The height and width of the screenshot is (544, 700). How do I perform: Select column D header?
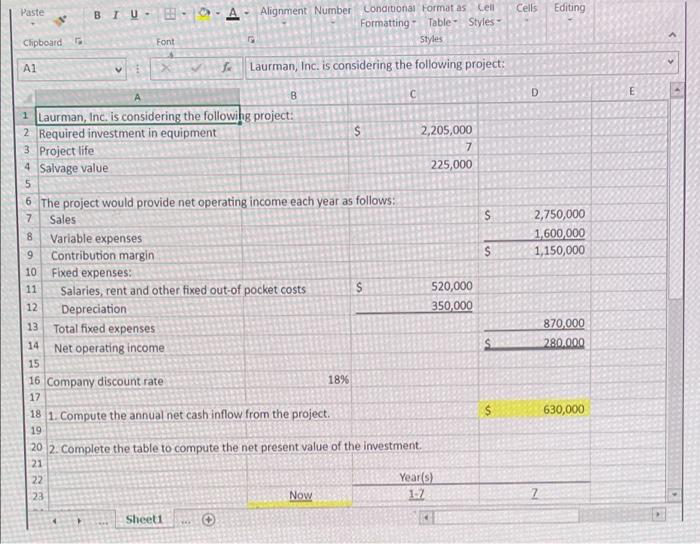coord(534,92)
